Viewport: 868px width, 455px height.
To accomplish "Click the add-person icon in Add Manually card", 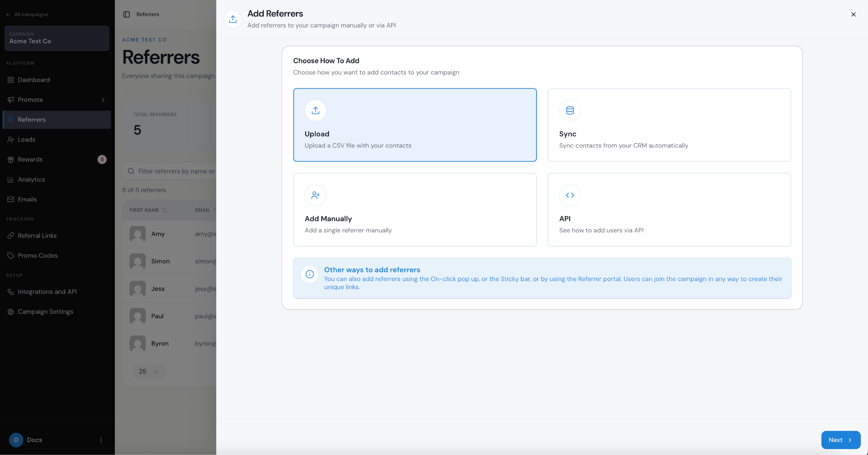I will pos(315,195).
